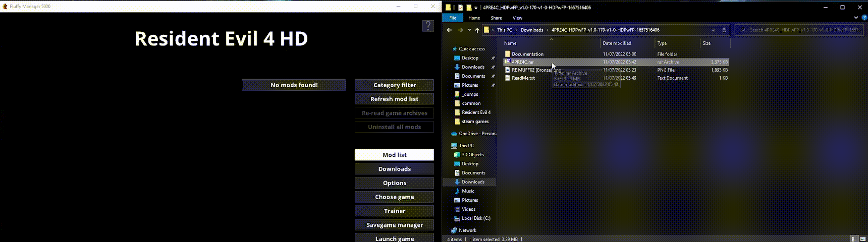Image resolution: width=868 pixels, height=242 pixels.
Task: Open the help question mark in Fluffy Manager
Action: click(x=427, y=26)
